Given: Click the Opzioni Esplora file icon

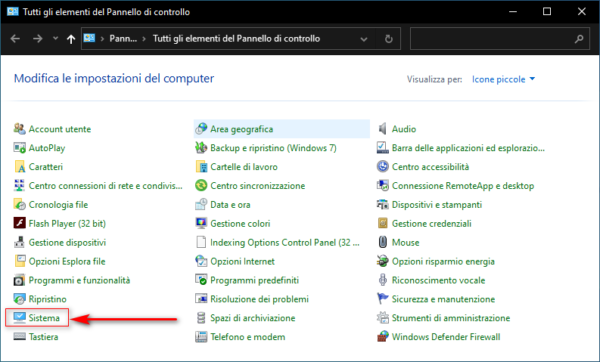Looking at the screenshot, I should coord(19,261).
